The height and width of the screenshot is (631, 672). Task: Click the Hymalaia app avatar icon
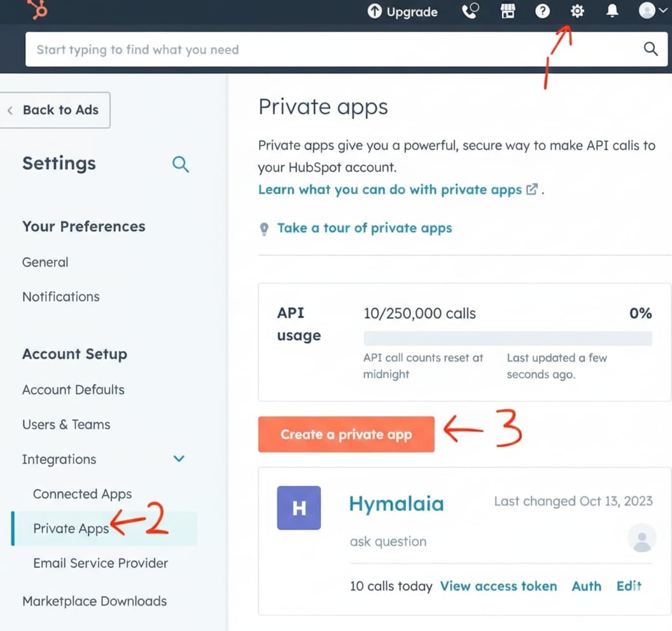click(298, 508)
